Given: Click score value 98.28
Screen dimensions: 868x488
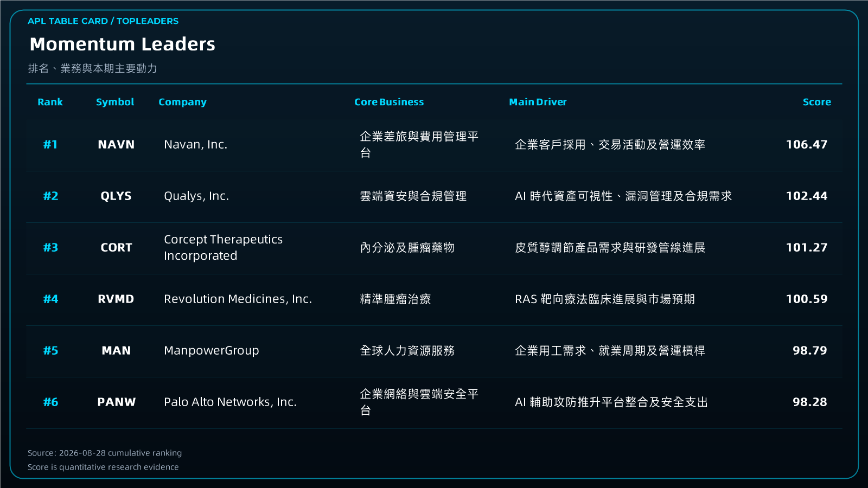Looking at the screenshot, I should pyautogui.click(x=810, y=402).
